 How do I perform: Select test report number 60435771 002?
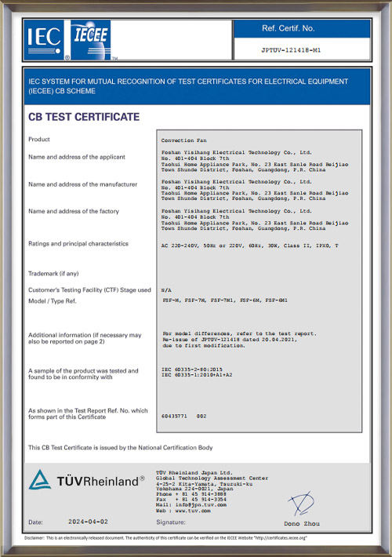[184, 416]
